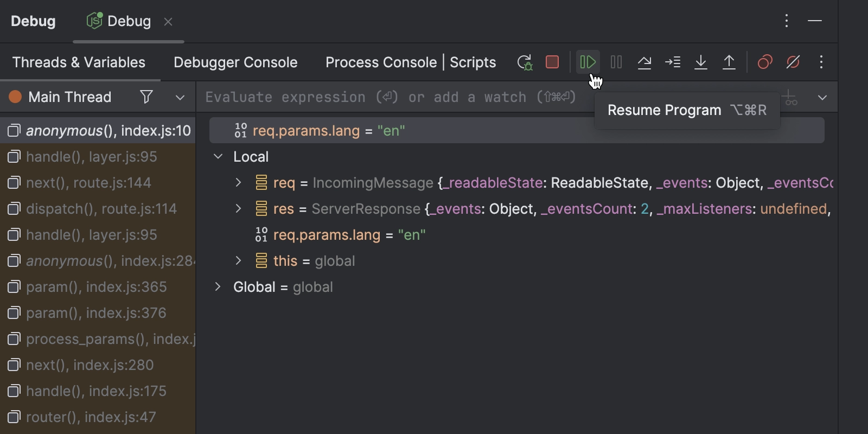Select frame dispatch(), route.js:114
This screenshot has width=868, height=434.
click(x=98, y=209)
